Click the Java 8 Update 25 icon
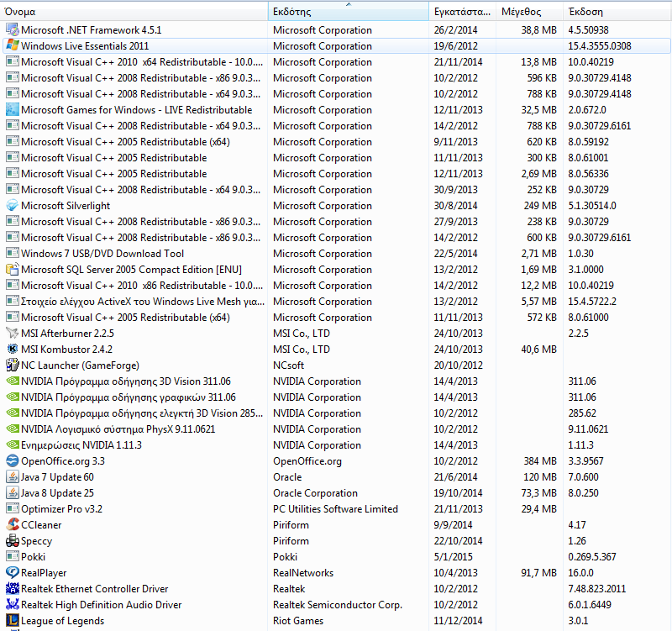672x631 pixels. tap(13, 493)
